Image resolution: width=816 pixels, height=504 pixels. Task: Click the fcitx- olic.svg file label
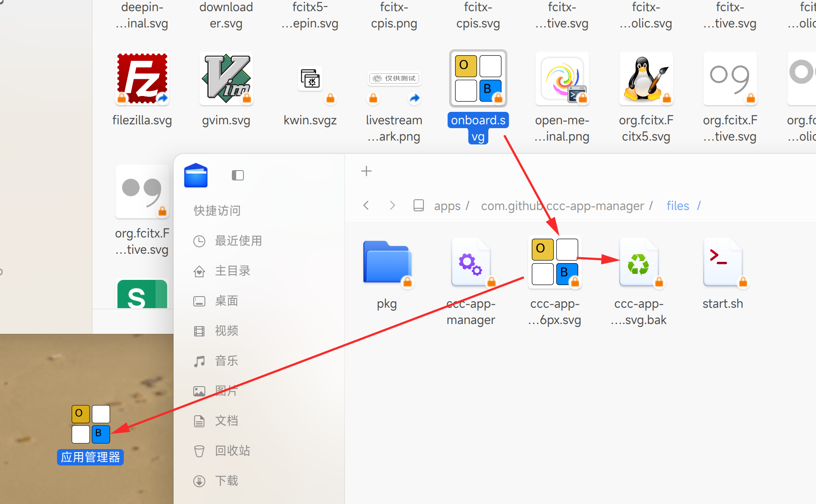(x=646, y=15)
